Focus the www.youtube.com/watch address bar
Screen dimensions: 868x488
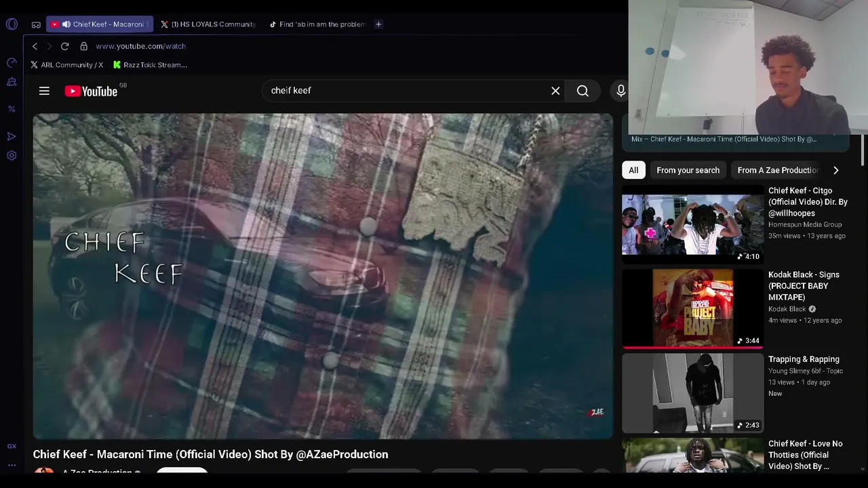point(140,46)
